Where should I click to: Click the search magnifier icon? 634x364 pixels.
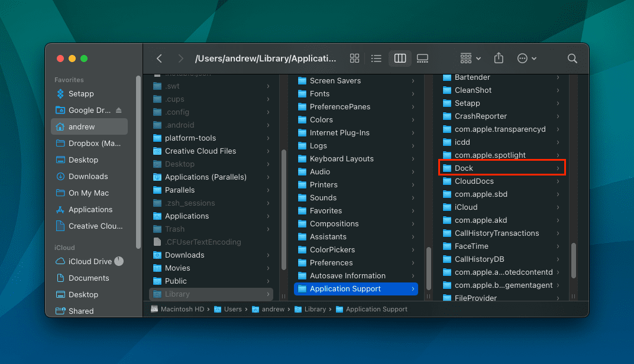[572, 58]
